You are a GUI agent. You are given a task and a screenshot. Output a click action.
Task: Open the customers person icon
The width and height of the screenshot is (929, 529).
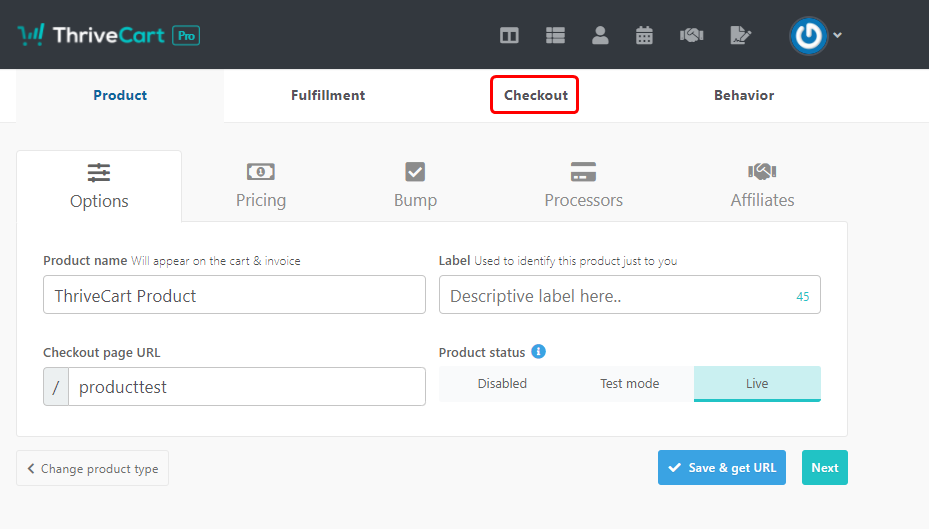[600, 36]
